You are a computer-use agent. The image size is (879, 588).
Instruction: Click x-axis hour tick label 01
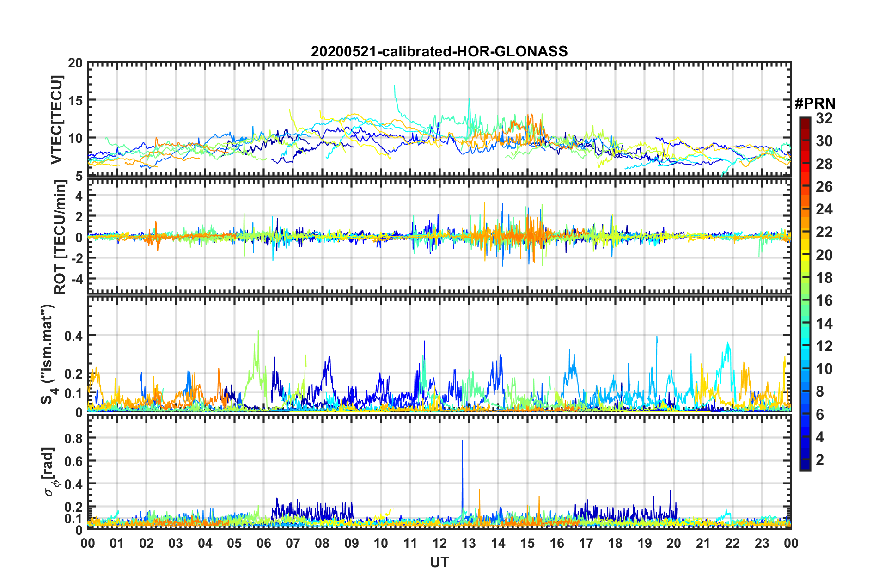click(x=117, y=543)
